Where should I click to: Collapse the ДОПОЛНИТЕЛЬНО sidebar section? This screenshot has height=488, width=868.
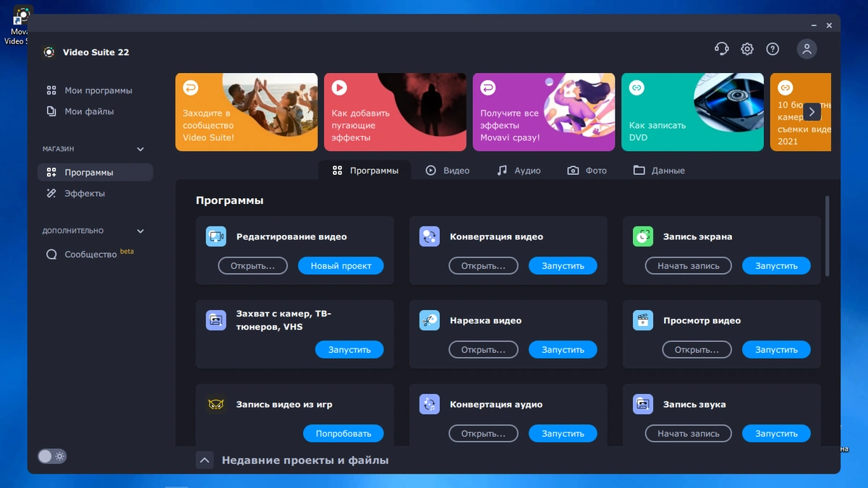pos(140,231)
